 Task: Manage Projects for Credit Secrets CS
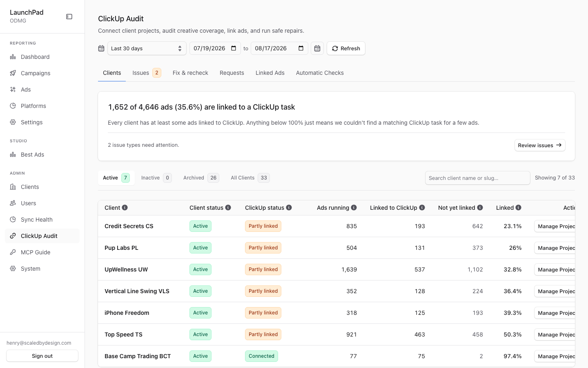(x=555, y=226)
